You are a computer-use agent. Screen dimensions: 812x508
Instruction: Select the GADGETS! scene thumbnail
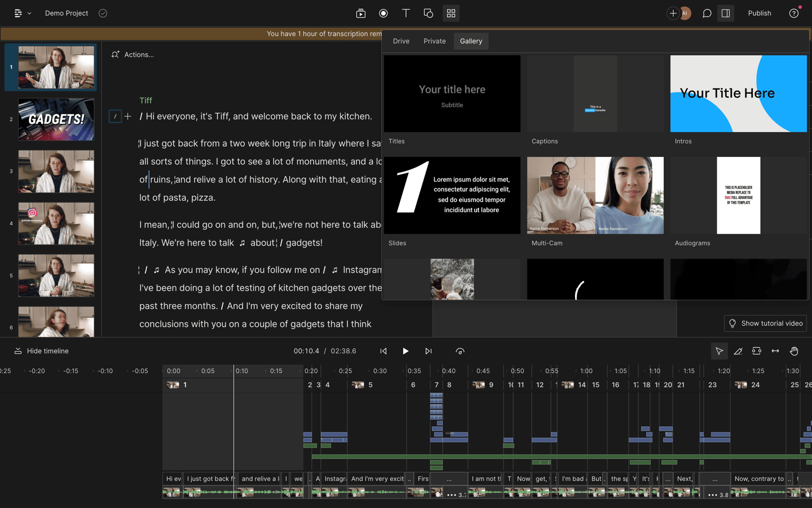56,119
